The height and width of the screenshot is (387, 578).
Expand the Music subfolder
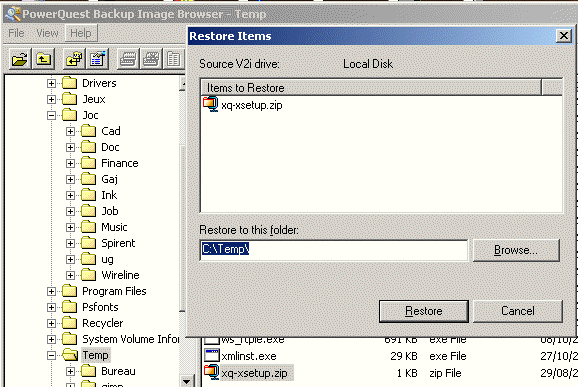point(70,227)
